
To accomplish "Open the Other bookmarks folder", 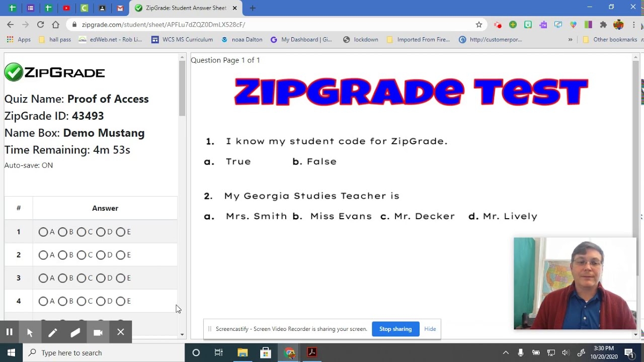I will (610, 39).
